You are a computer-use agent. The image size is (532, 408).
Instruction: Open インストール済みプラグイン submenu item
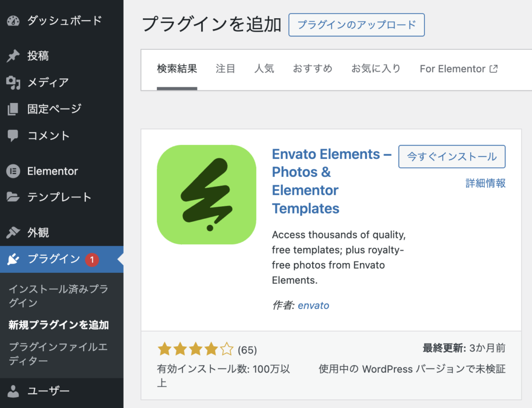(58, 296)
